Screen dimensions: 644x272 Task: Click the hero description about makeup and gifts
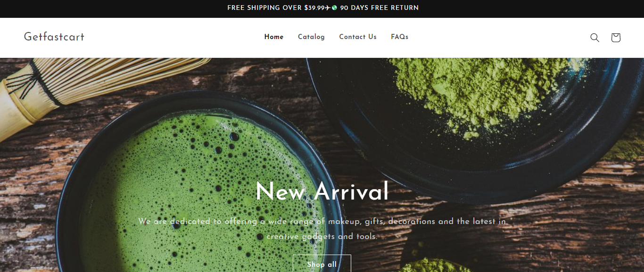pos(322,229)
